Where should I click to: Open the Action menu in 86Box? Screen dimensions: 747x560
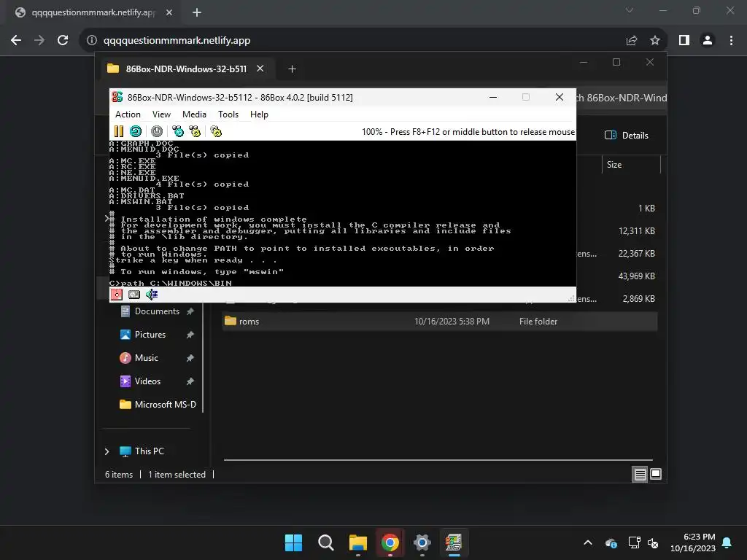(x=128, y=114)
